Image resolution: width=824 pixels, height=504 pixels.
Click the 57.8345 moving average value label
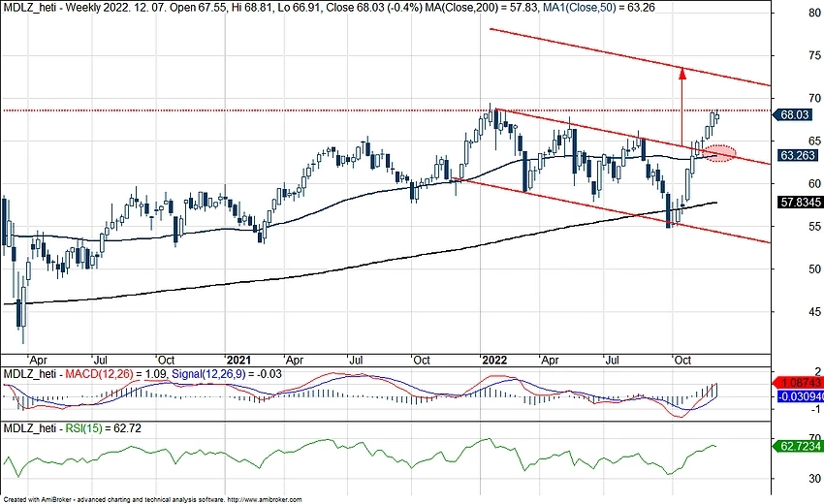tap(800, 203)
